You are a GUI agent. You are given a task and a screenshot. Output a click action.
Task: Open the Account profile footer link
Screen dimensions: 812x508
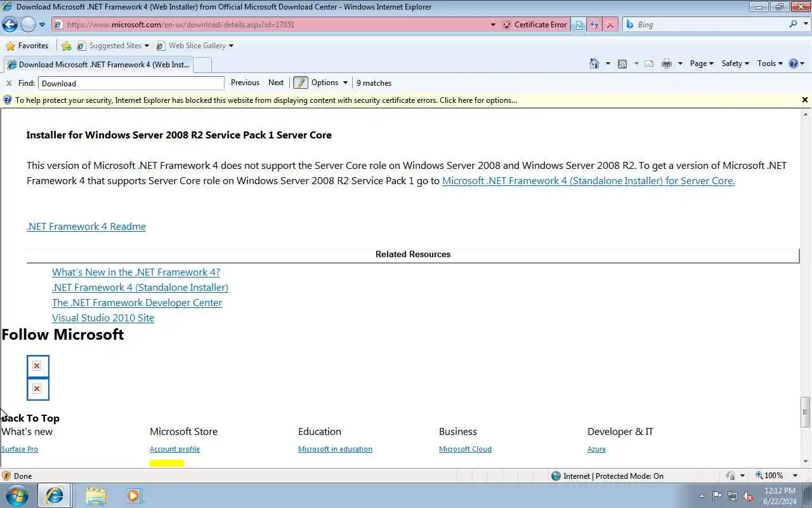tap(174, 449)
